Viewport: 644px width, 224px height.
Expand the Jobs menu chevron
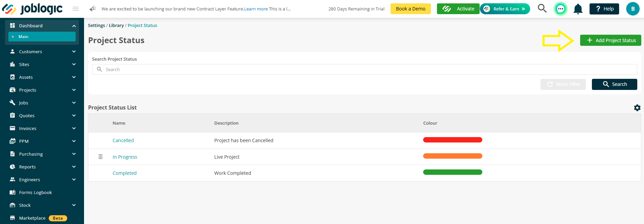pos(74,103)
